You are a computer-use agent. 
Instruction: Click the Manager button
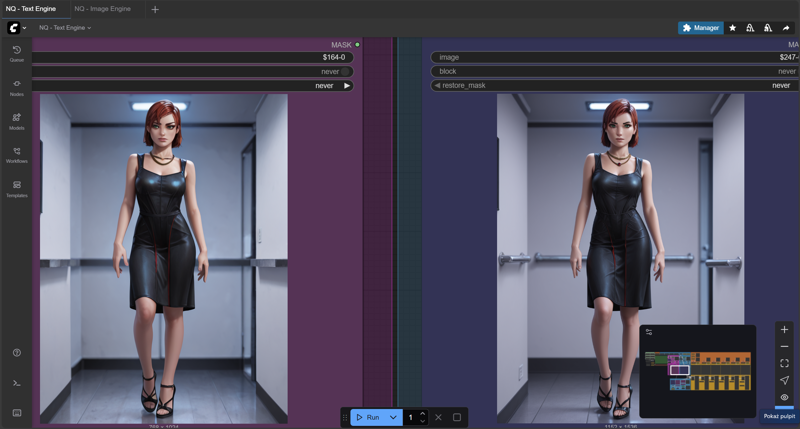700,28
